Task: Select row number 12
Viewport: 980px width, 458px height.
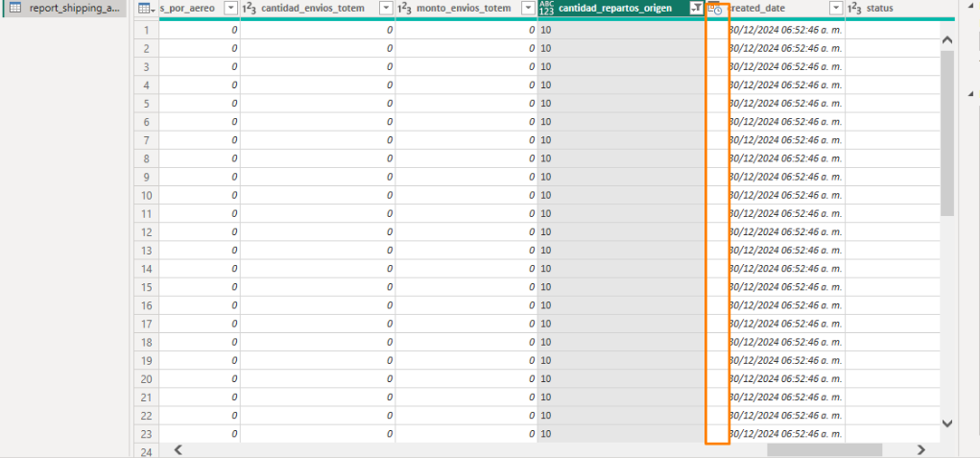Action: [x=146, y=231]
